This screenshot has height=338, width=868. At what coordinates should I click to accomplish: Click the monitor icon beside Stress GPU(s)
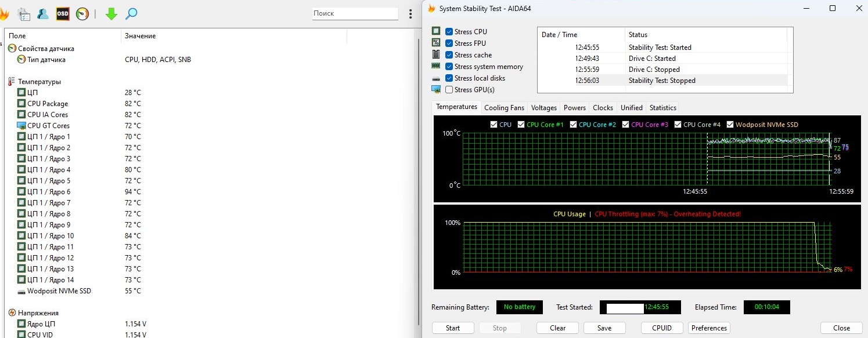click(436, 89)
